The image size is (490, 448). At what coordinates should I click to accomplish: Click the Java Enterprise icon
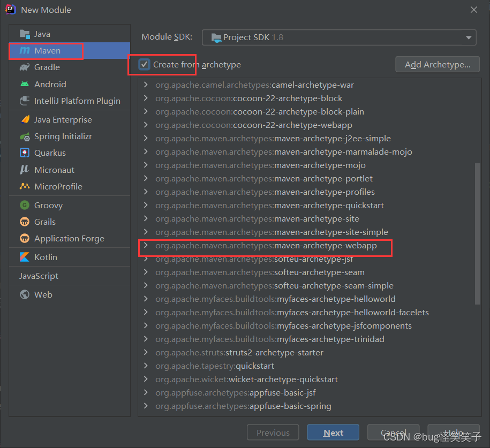pos(25,120)
